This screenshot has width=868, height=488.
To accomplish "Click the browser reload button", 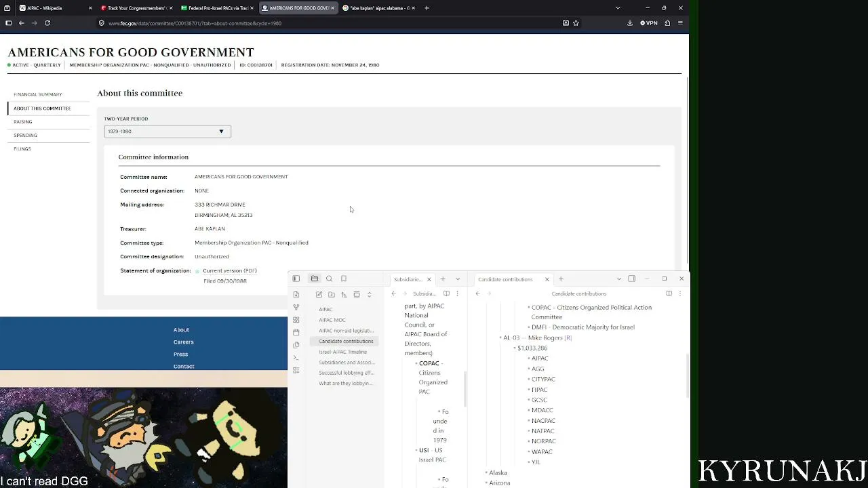I will (47, 23).
